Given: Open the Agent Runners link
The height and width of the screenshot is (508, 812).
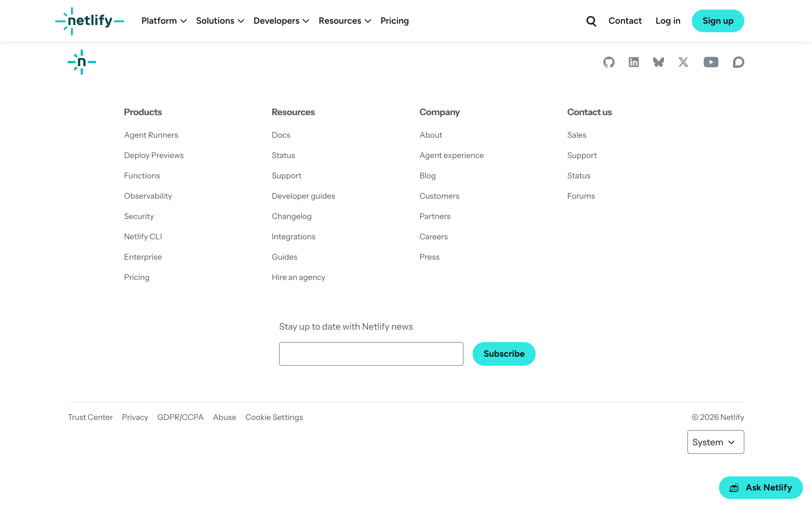Looking at the screenshot, I should tap(151, 135).
